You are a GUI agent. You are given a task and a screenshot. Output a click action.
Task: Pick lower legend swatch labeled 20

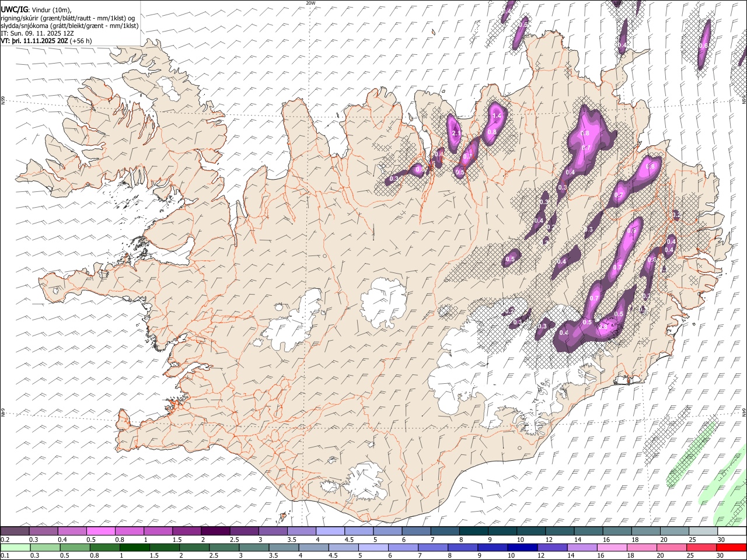[x=671, y=547]
